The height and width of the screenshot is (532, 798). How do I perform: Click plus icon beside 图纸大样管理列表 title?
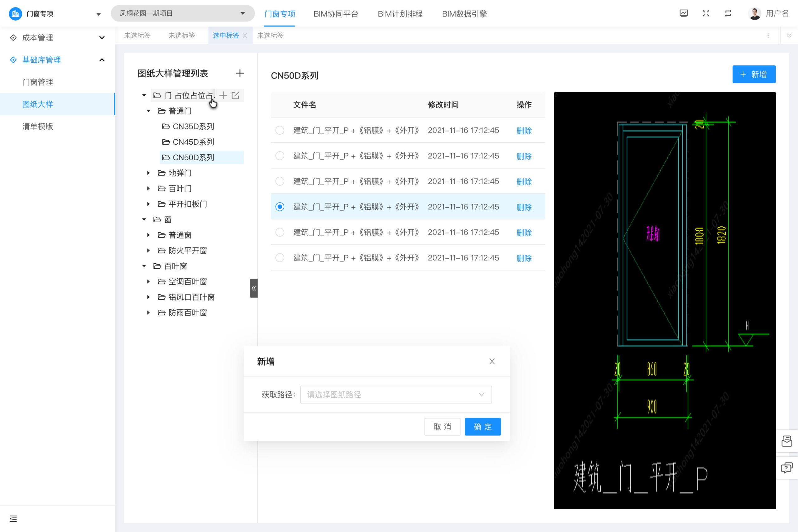coord(240,73)
